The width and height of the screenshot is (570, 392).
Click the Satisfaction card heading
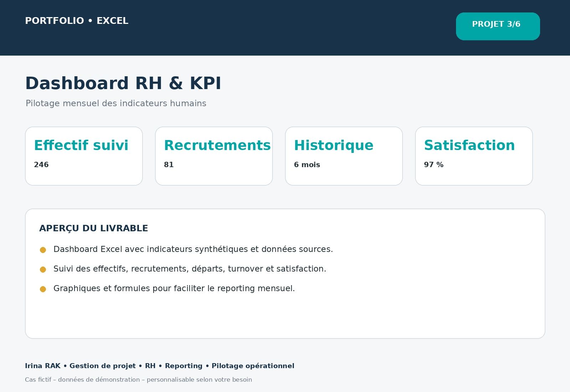469,145
